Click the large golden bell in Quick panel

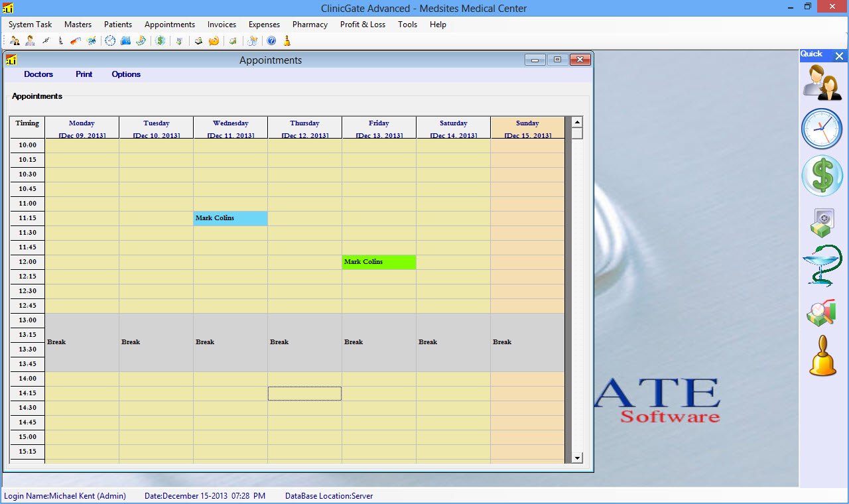[x=822, y=357]
